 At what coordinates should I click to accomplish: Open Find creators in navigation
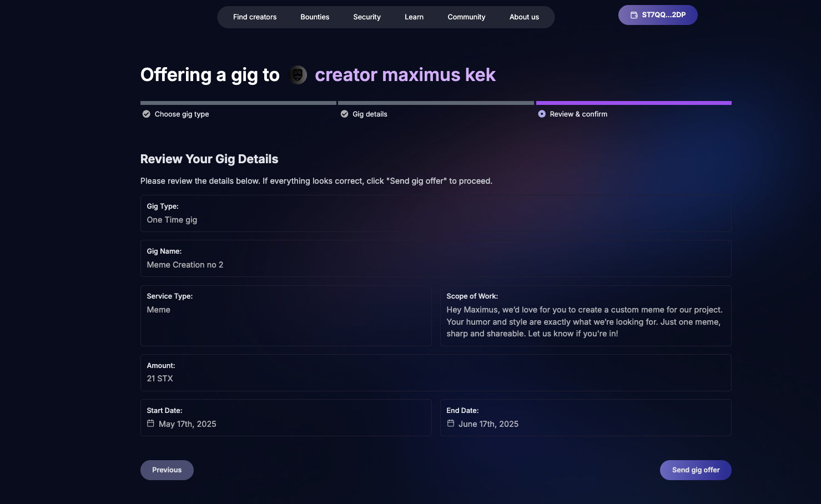point(255,17)
